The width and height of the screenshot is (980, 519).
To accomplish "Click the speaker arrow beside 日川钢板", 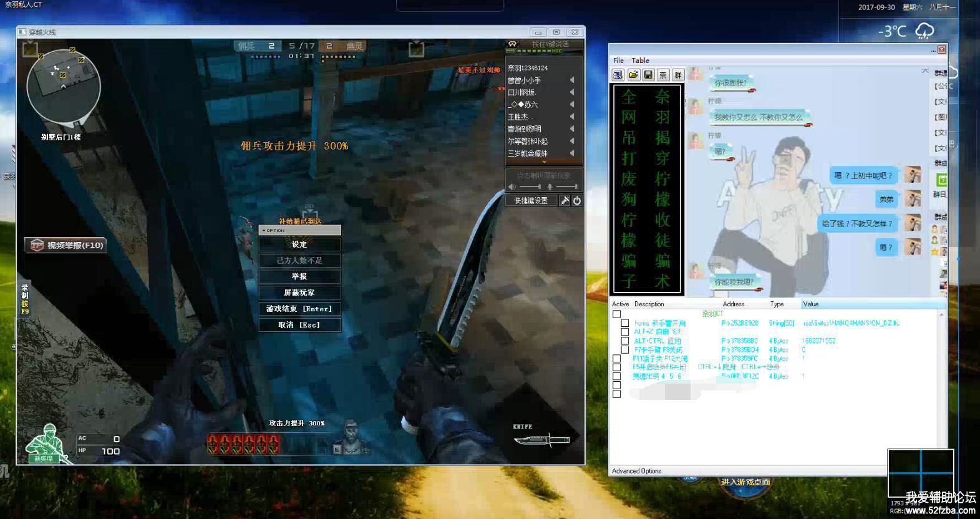I will pyautogui.click(x=572, y=92).
